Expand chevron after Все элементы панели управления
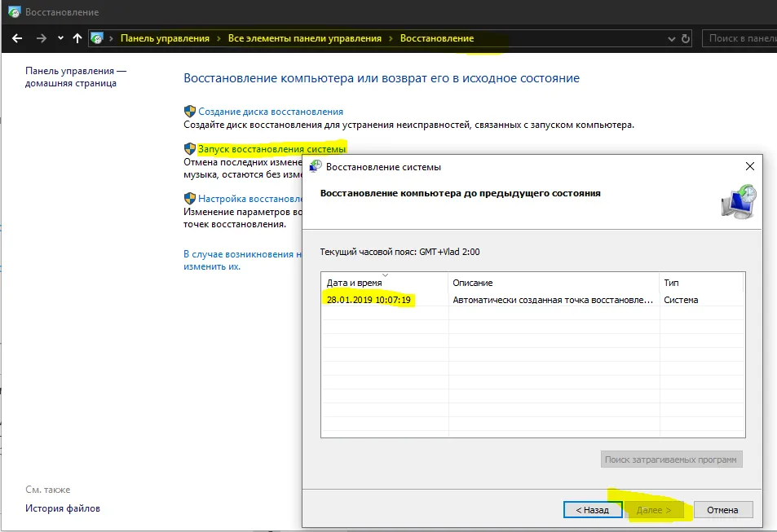 click(391, 38)
